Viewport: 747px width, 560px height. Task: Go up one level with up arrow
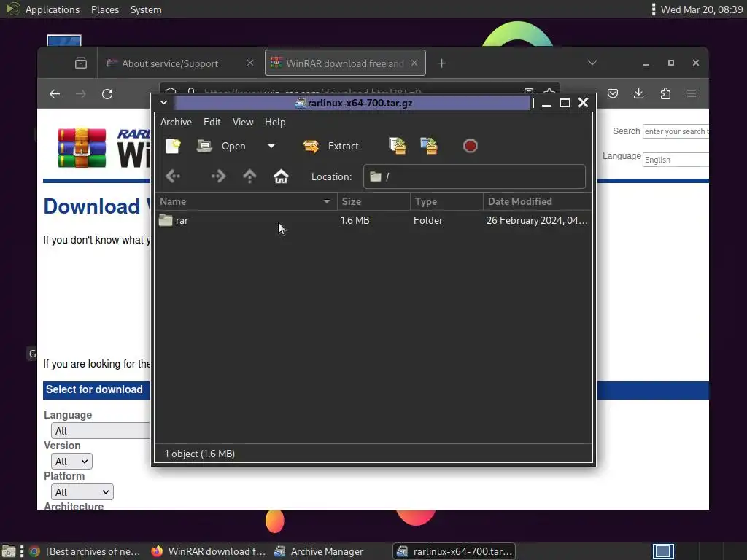tap(249, 176)
